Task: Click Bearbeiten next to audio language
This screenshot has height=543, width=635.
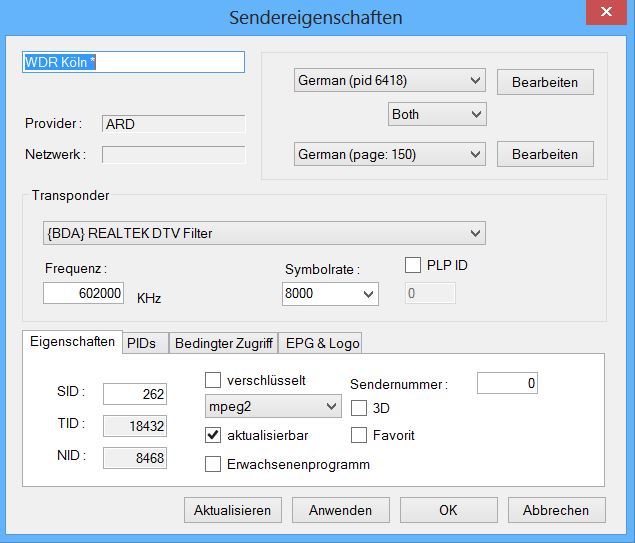Action: [545, 82]
